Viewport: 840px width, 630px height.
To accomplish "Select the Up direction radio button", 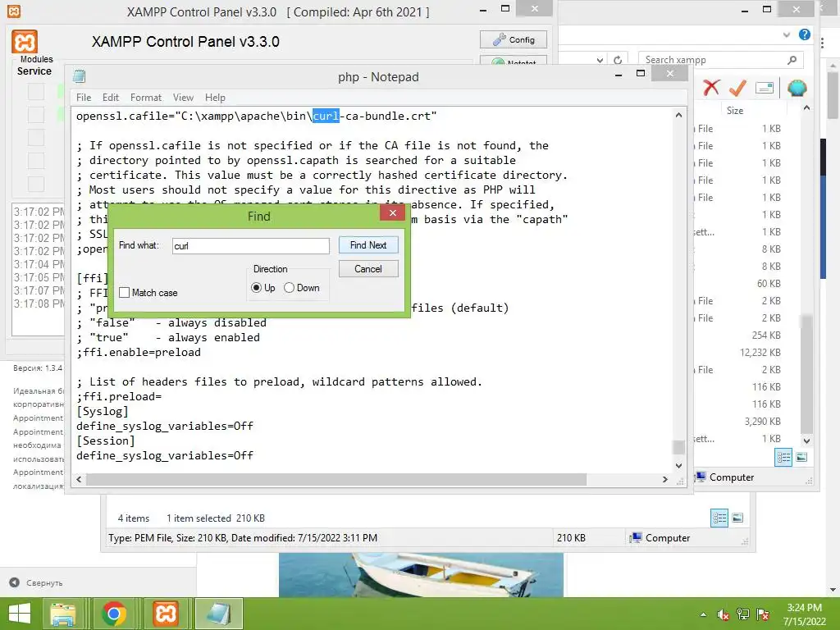I will click(x=256, y=288).
